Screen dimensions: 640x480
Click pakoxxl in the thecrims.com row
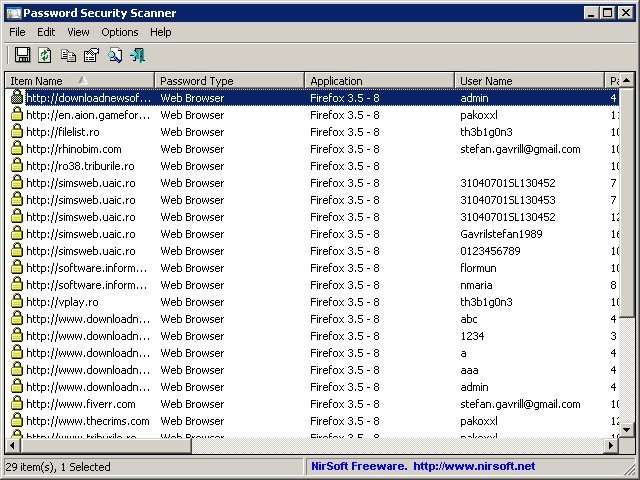click(x=478, y=421)
